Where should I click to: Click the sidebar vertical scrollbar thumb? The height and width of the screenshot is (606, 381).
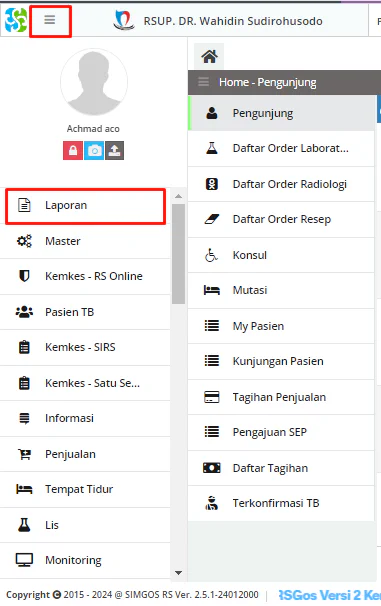click(x=179, y=254)
